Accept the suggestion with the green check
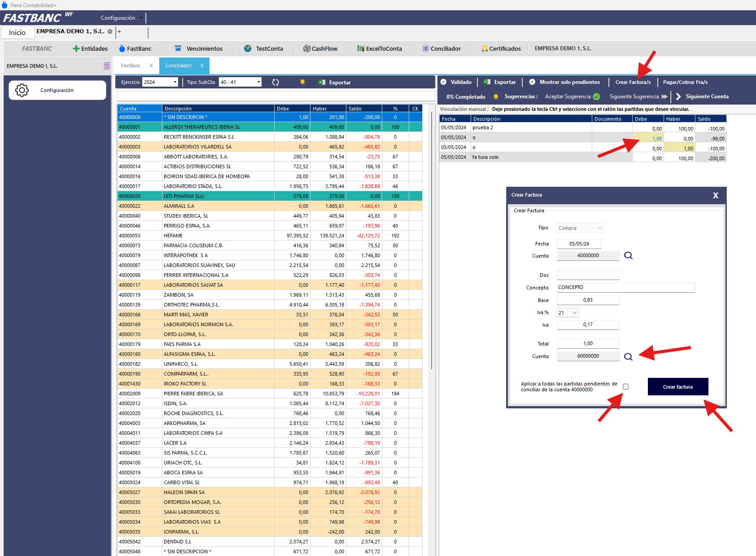This screenshot has width=756, height=556. [x=572, y=96]
